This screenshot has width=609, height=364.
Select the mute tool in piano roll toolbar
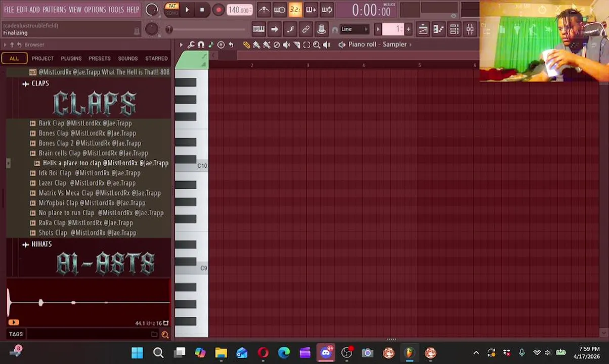(x=287, y=44)
